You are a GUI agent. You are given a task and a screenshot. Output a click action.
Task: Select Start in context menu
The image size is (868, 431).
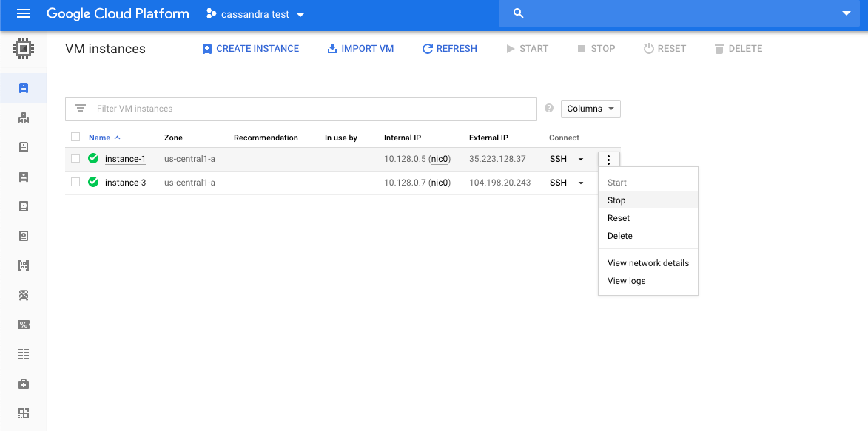click(648, 183)
